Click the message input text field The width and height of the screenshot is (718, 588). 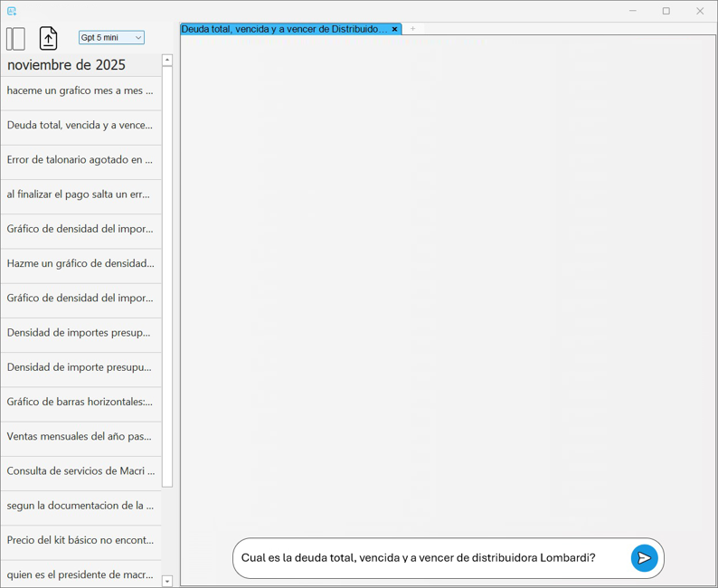tap(430, 558)
